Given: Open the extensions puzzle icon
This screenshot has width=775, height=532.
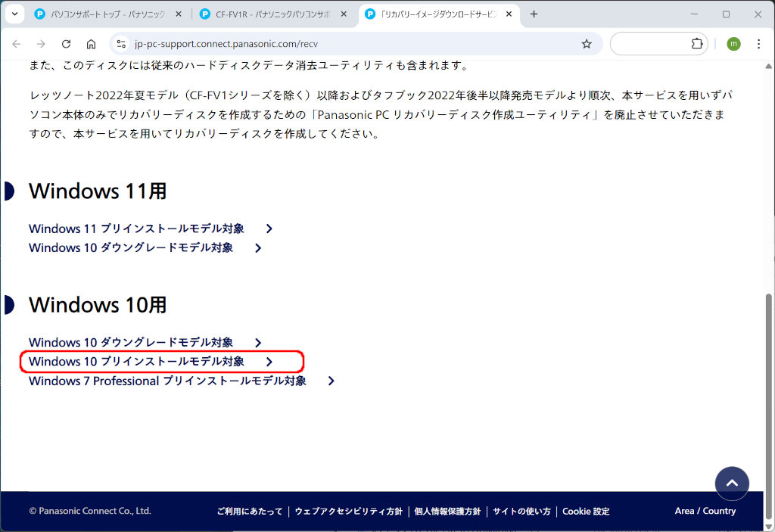Looking at the screenshot, I should coord(697,43).
